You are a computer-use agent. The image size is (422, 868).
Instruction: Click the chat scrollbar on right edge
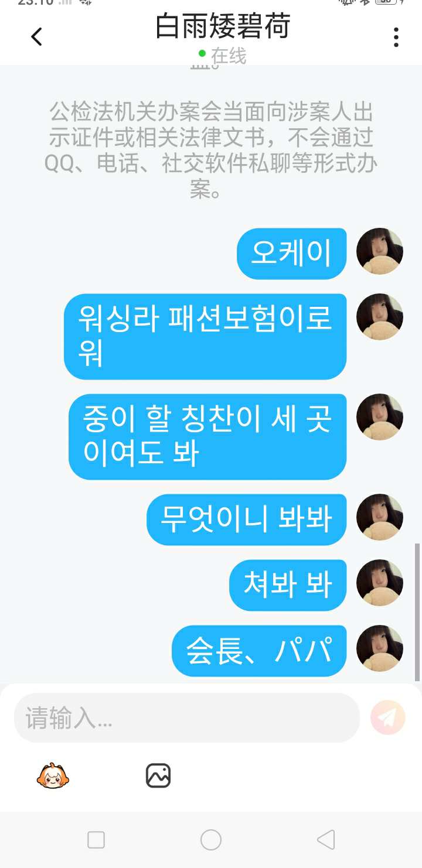(x=417, y=612)
